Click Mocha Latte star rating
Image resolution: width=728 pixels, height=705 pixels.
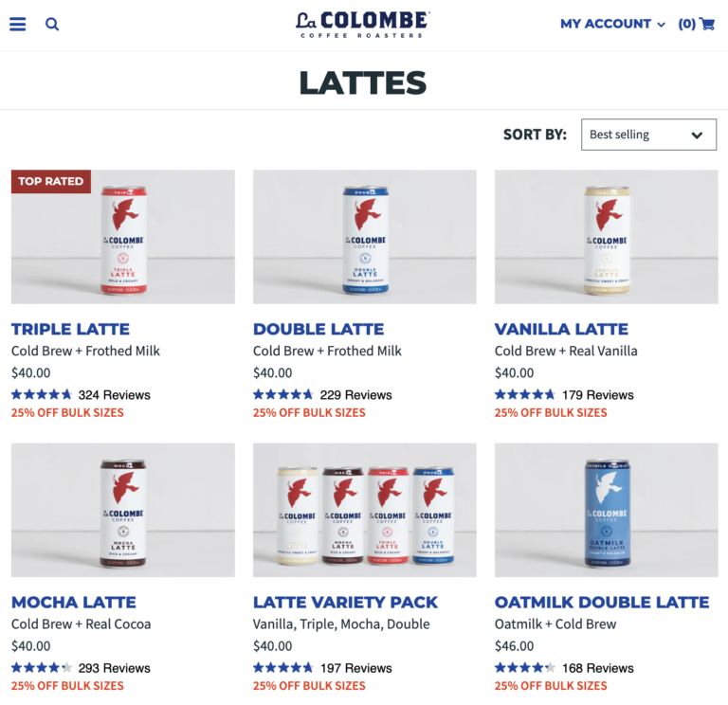(42, 667)
